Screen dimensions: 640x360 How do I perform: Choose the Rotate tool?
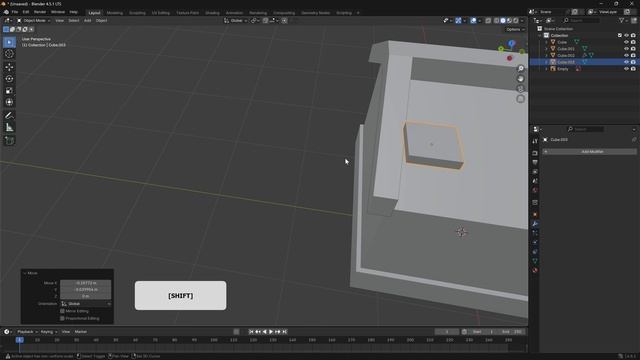click(9, 79)
